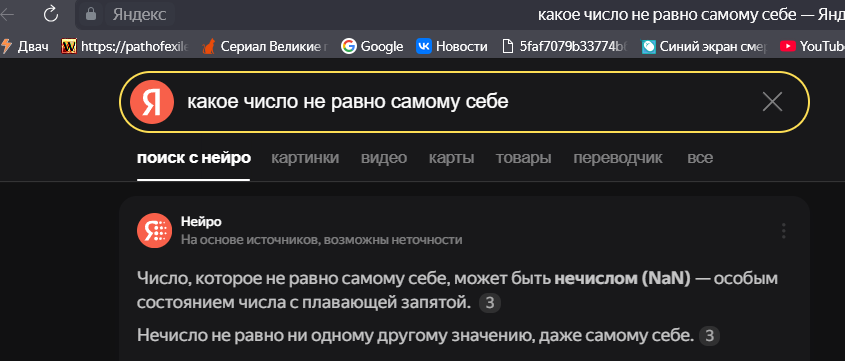Click the Нейро assistant logo icon
Screen dimensions: 845x361
click(154, 231)
